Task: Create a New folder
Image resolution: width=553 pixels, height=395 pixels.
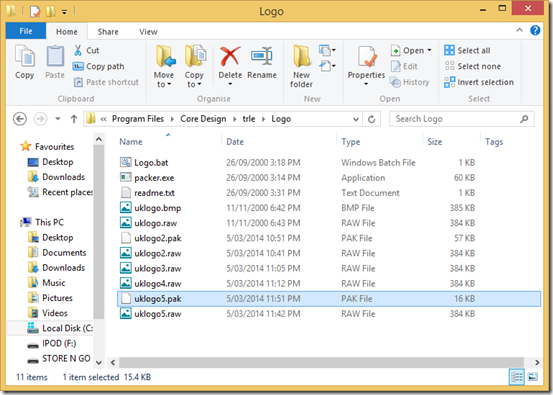Action: pos(302,66)
